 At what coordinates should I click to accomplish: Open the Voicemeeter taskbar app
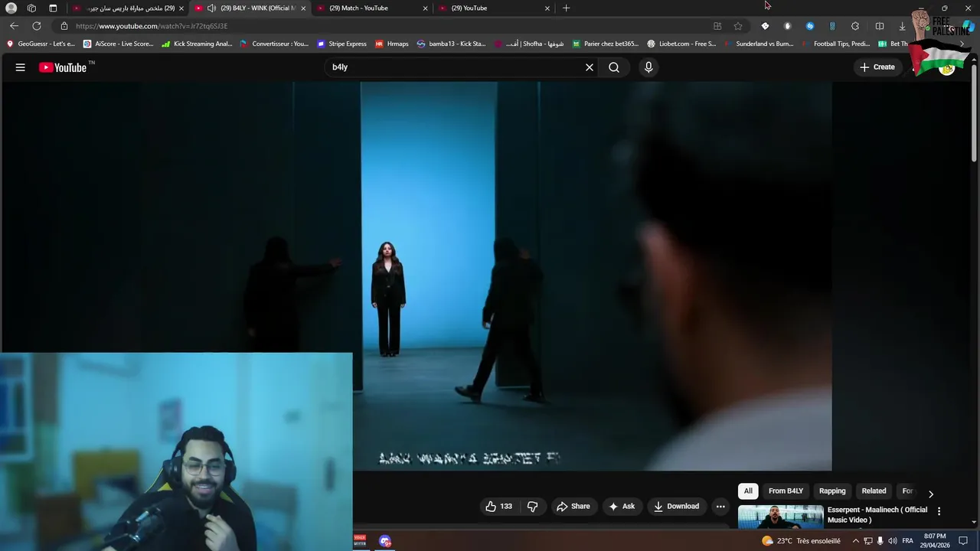click(x=360, y=540)
